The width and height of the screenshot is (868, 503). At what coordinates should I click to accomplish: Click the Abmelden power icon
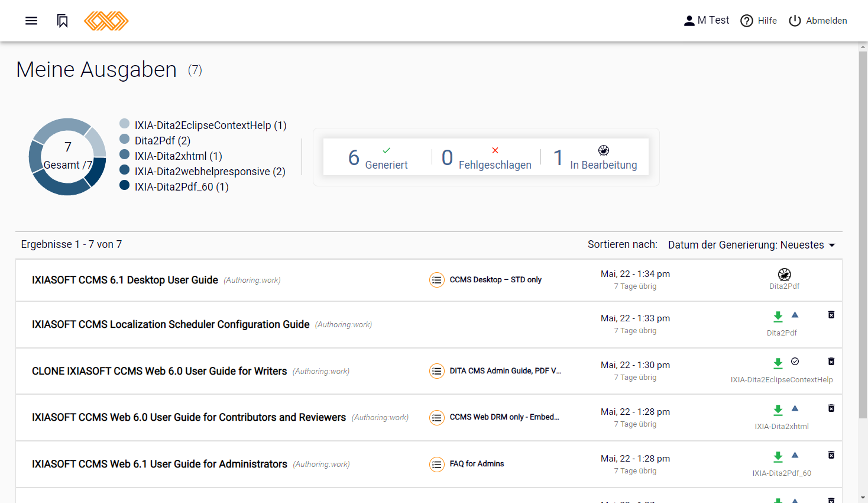tap(795, 21)
